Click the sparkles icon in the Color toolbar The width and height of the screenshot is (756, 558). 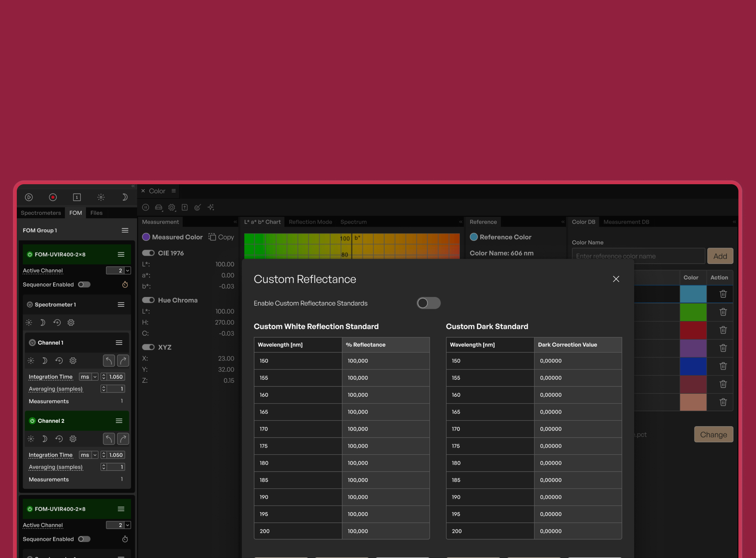[211, 207]
